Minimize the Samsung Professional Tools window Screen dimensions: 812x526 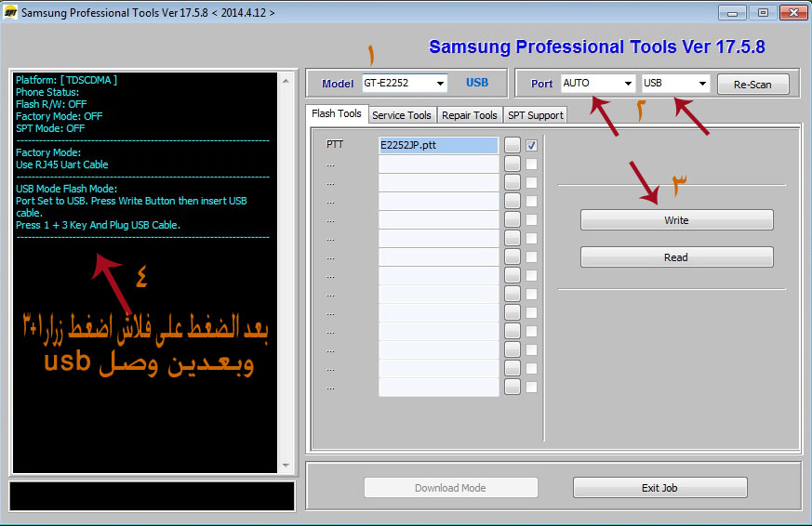point(732,13)
